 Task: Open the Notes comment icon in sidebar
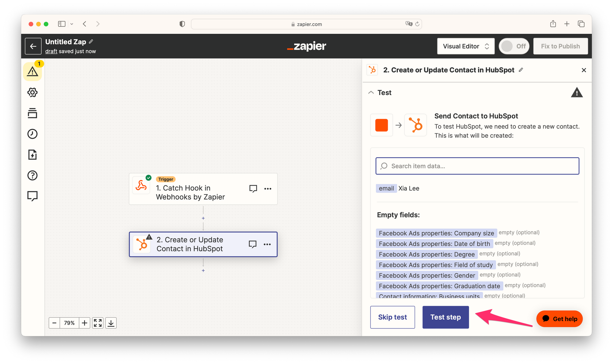click(32, 196)
